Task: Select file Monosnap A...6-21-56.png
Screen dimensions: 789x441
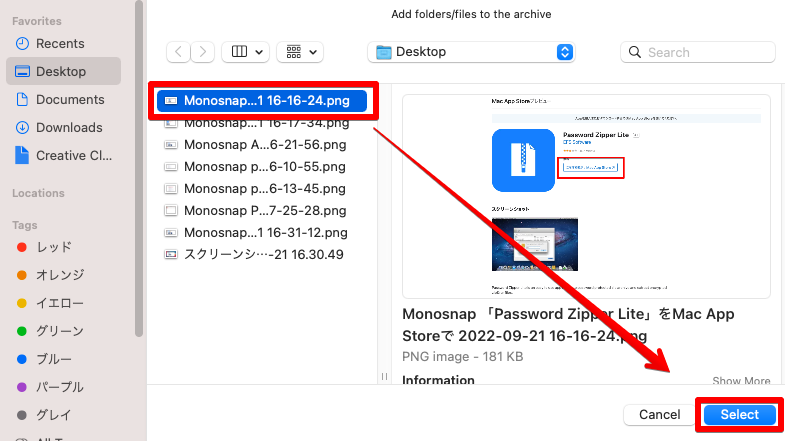Action: click(x=262, y=145)
